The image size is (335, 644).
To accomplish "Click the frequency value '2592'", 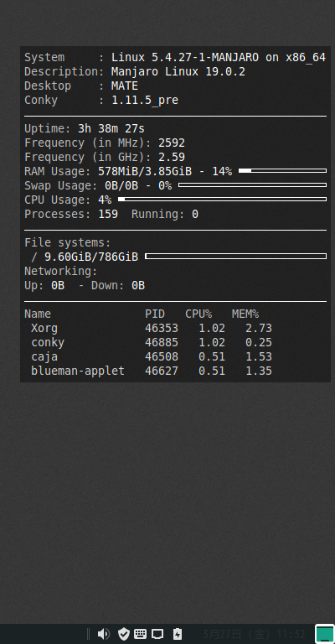I will (x=172, y=143).
